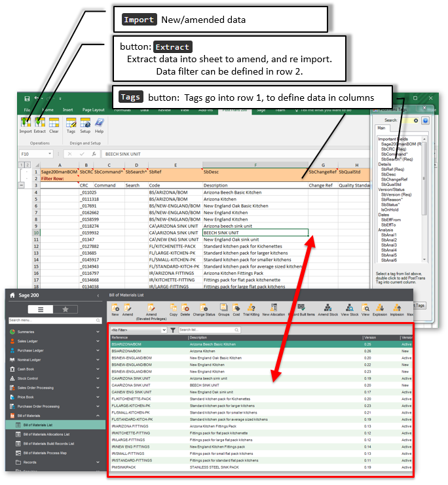Open Bill of Materials List menu item

click(x=56, y=425)
